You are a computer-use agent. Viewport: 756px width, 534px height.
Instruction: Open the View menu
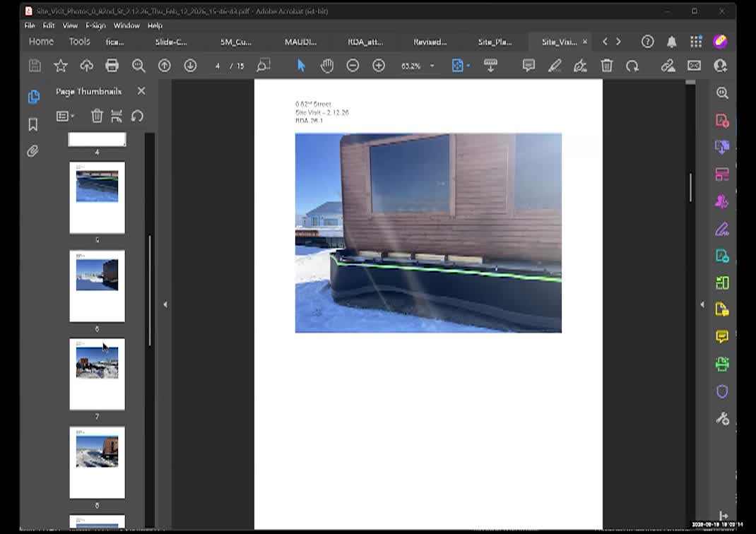point(70,25)
